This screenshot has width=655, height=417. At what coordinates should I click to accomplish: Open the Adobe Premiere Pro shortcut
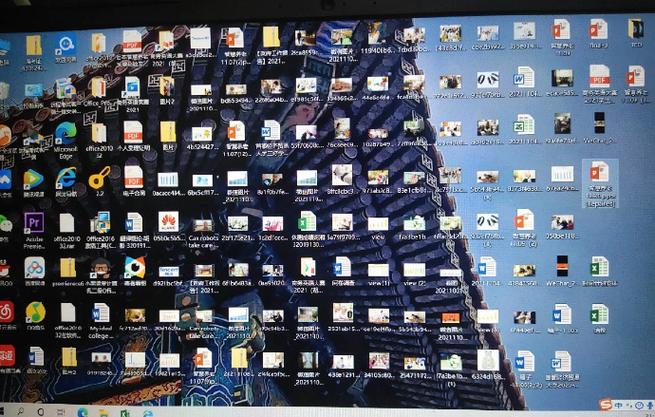(x=34, y=223)
